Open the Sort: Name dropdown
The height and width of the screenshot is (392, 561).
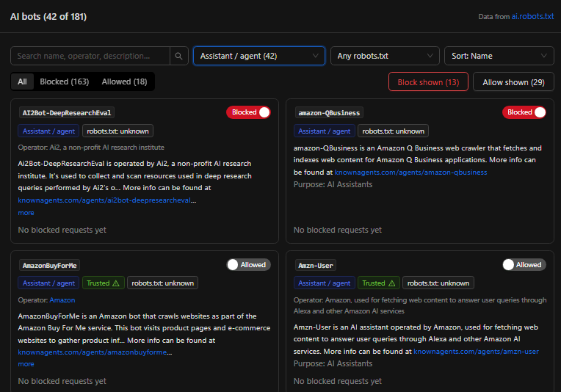[x=499, y=56]
